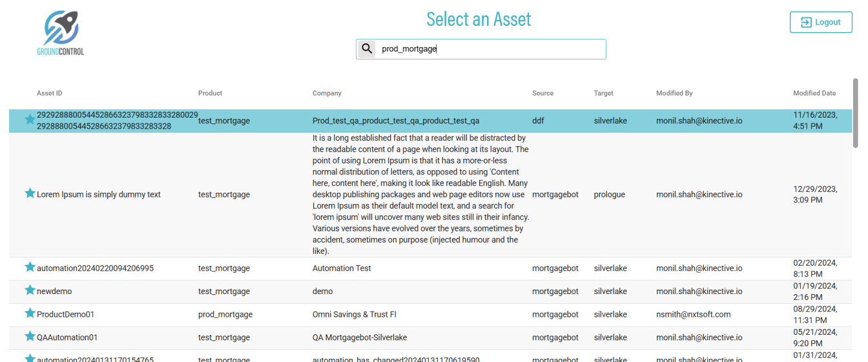The width and height of the screenshot is (868, 362).
Task: Toggle favorite star for Lorem Ipsum asset
Action: (30, 193)
